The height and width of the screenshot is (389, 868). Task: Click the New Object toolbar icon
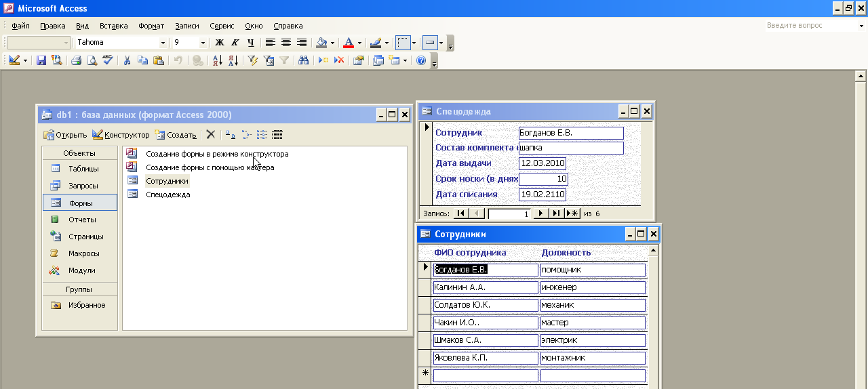(x=394, y=60)
